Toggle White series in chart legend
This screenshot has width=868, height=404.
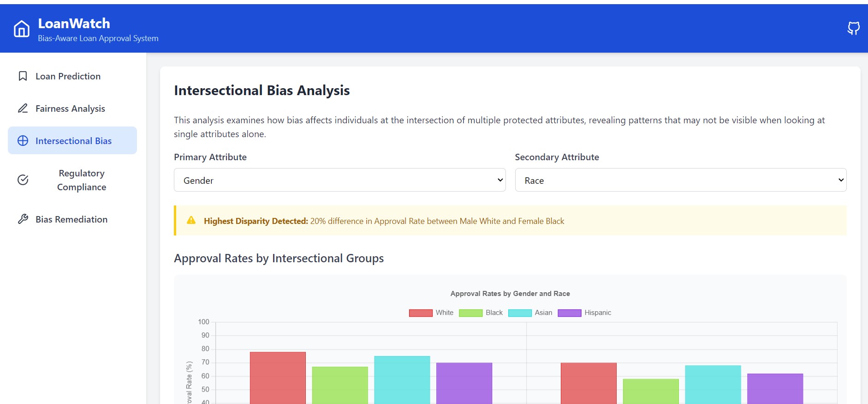431,313
